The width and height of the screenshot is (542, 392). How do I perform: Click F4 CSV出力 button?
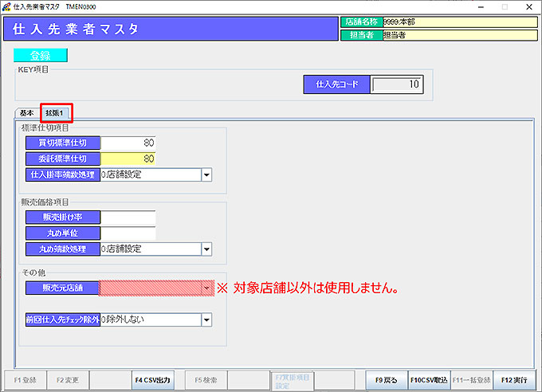tap(152, 380)
